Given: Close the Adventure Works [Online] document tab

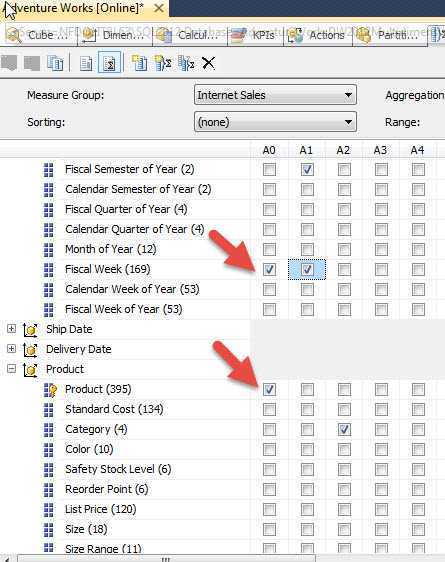Looking at the screenshot, I should click(x=159, y=8).
